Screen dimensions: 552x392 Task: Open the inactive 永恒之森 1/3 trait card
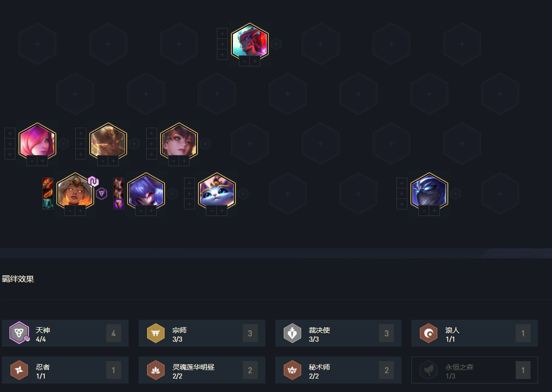tap(475, 370)
